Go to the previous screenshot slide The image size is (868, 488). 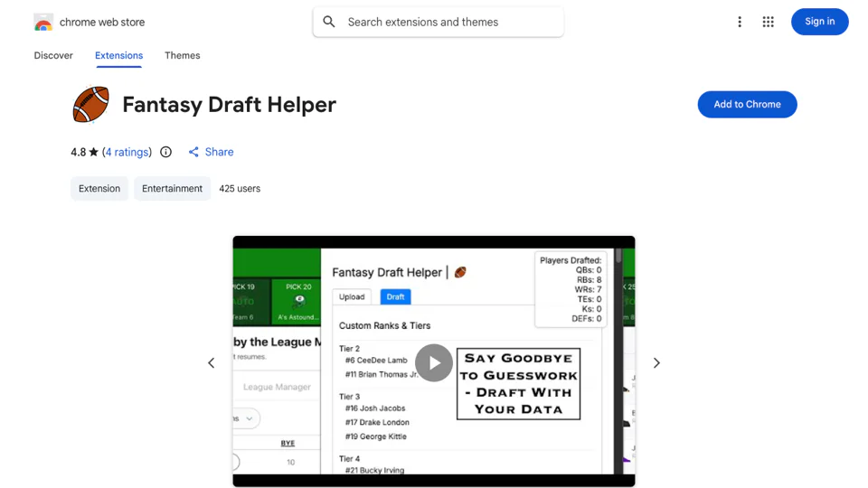coord(212,363)
